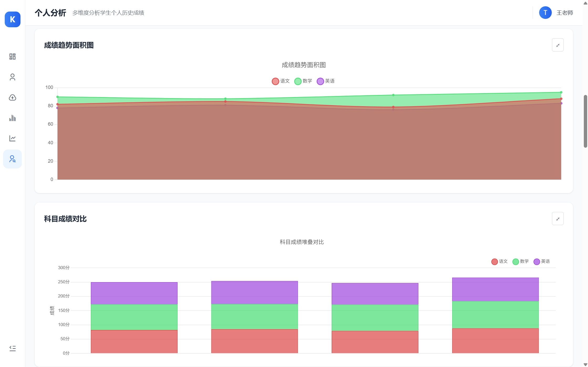Expand the 科目成绩对比 card to fullscreen

click(558, 219)
